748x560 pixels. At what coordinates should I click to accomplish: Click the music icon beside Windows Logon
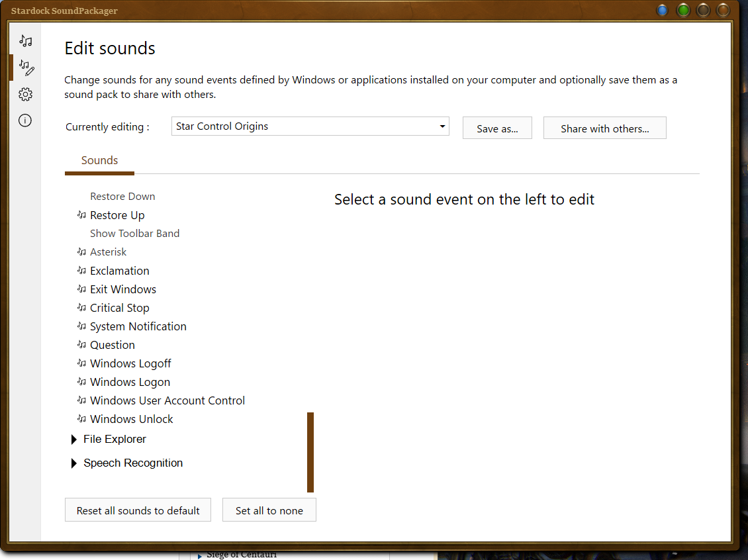click(81, 382)
